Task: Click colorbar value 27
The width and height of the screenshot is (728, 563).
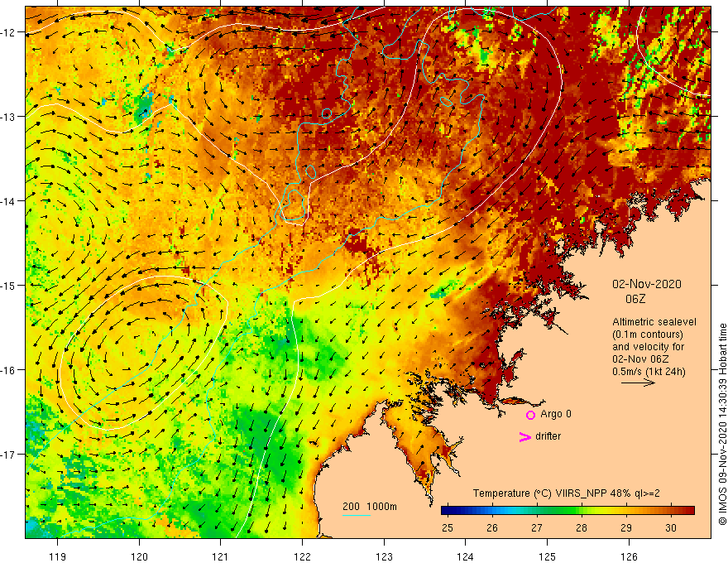Action: click(537, 528)
